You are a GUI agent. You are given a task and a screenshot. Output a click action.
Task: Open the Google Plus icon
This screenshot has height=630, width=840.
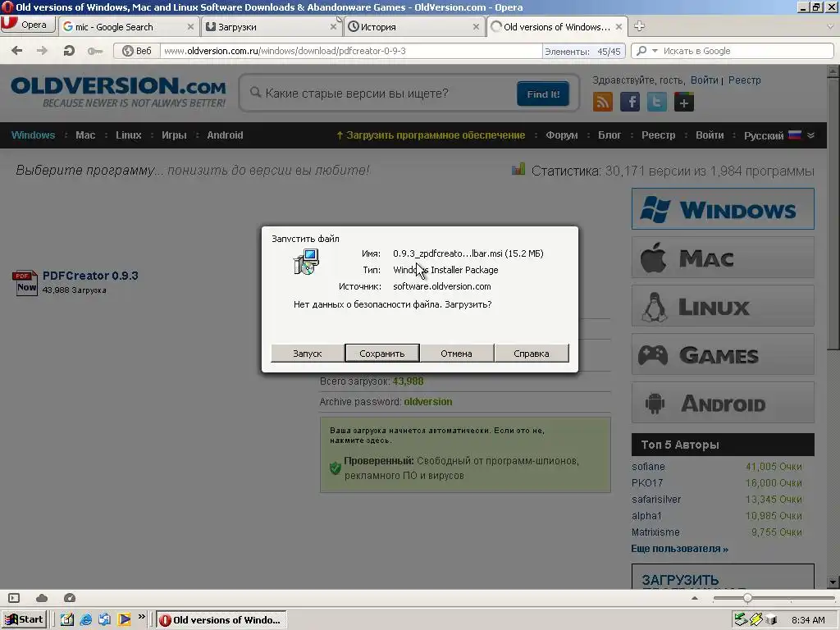pyautogui.click(x=684, y=102)
